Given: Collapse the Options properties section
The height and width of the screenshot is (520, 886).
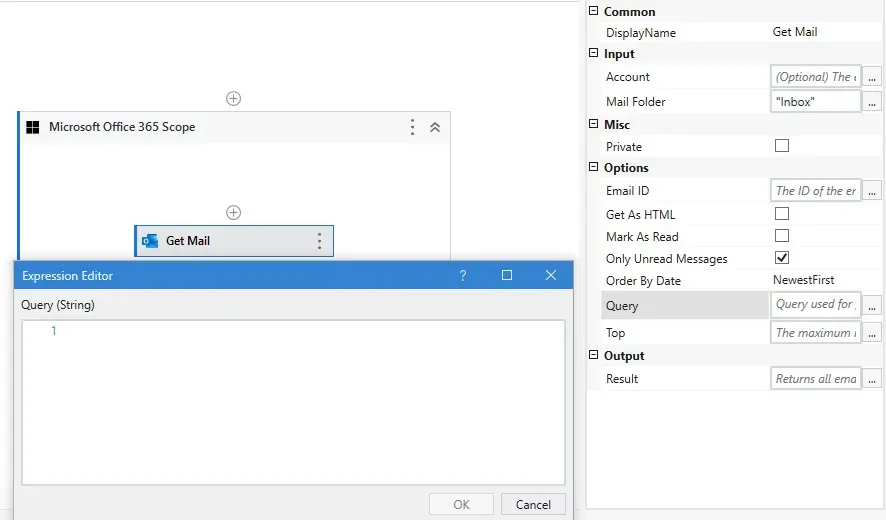Looking at the screenshot, I should tap(593, 167).
